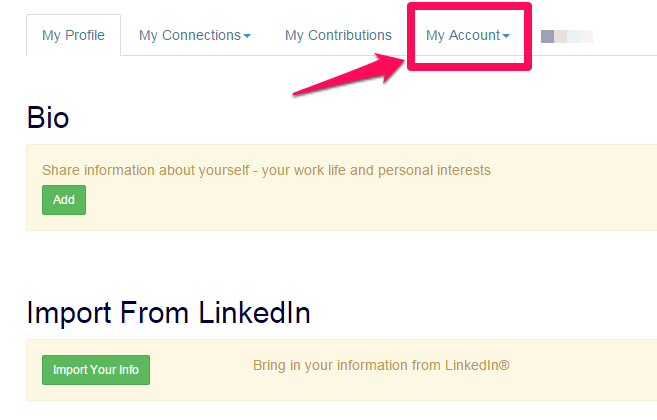Switch to the My Connections tab

coord(190,36)
